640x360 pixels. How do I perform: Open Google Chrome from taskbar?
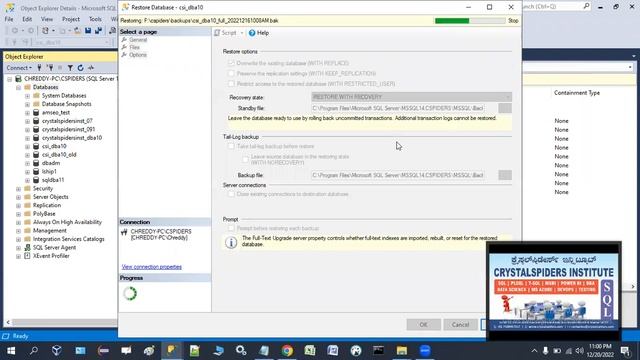click(287, 351)
